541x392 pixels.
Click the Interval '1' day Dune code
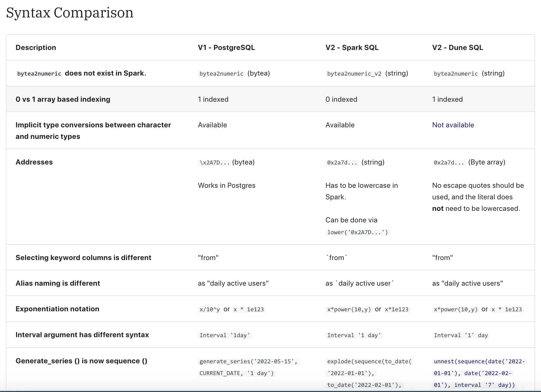(x=461, y=335)
